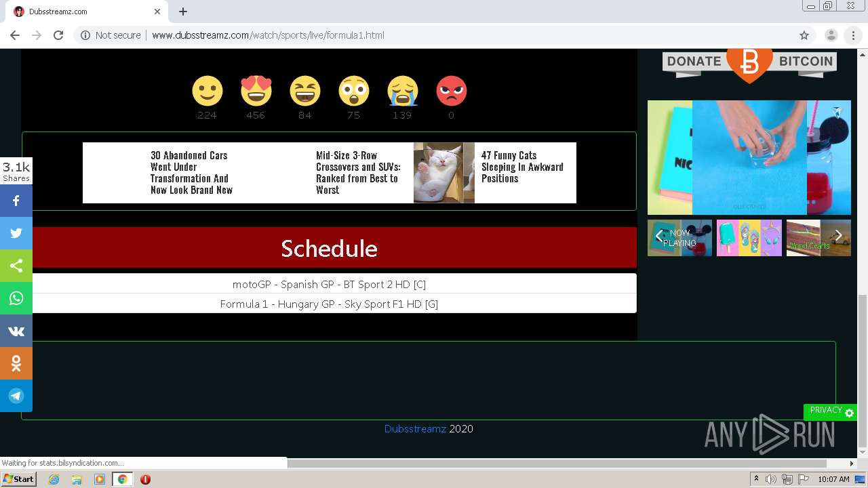This screenshot has width=868, height=488.
Task: Go back with browser back arrow
Action: 15,35
